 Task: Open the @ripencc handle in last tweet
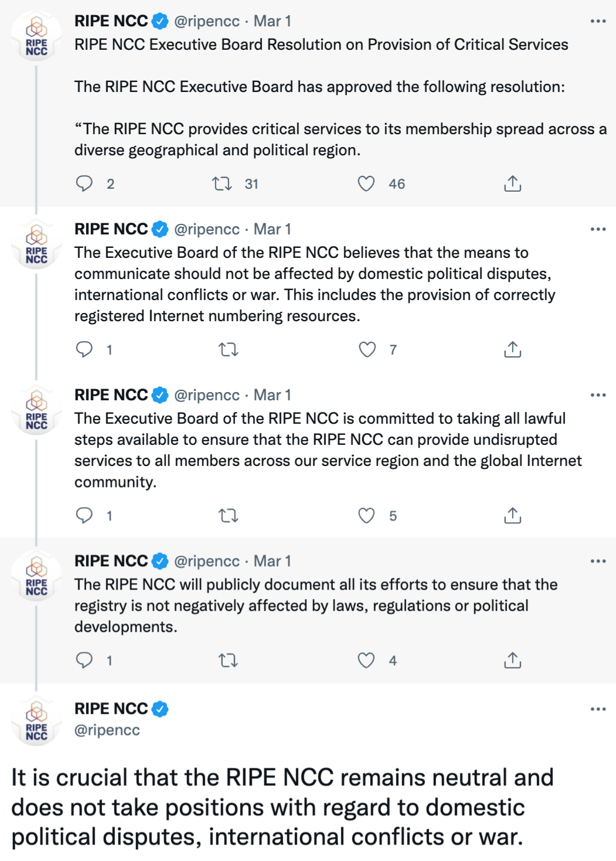point(107,730)
